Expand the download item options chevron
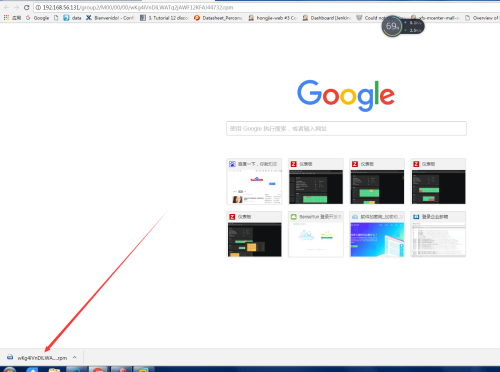500x372 pixels. click(75, 357)
